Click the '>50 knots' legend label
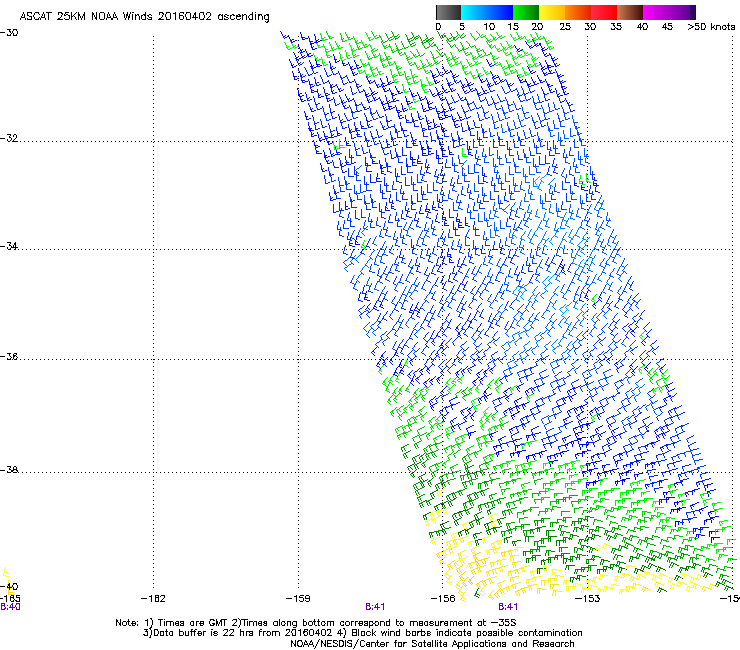740x650 pixels. [711, 27]
